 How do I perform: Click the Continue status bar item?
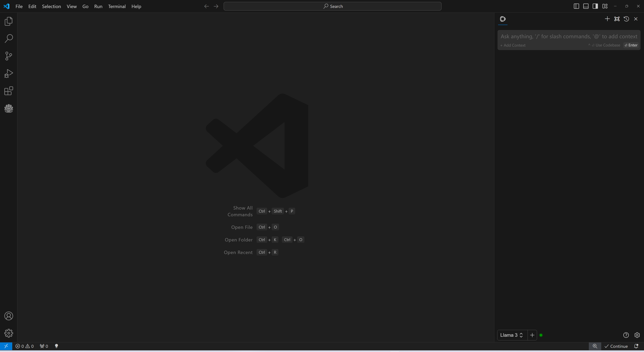tap(616, 346)
